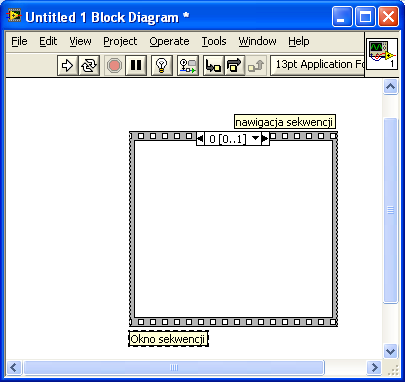Click the vertical scrollbar down arrow
Image resolution: width=405 pixels, height=382 pixels.
390,351
